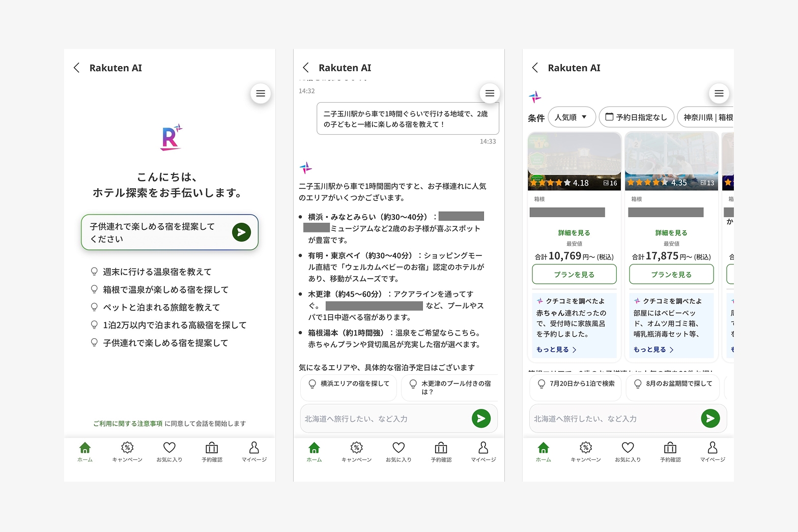Image resolution: width=798 pixels, height=532 pixels.
Task: Click the 合計17,875円〜 price text
Action: point(671,256)
